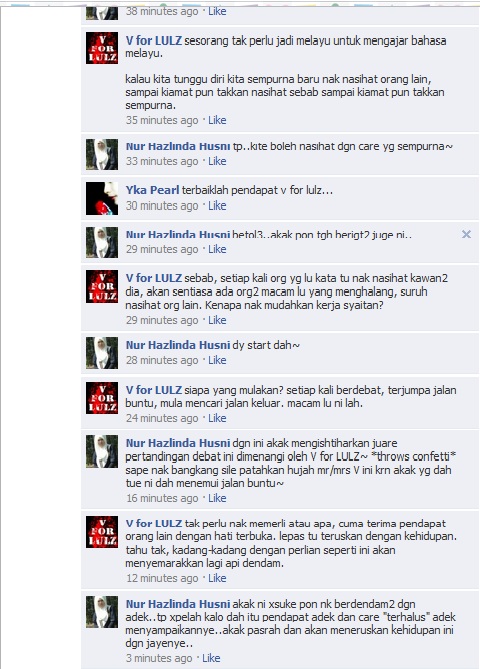Like the 16 minutes ago comment
Image resolution: width=480 pixels, height=669 pixels.
217,498
